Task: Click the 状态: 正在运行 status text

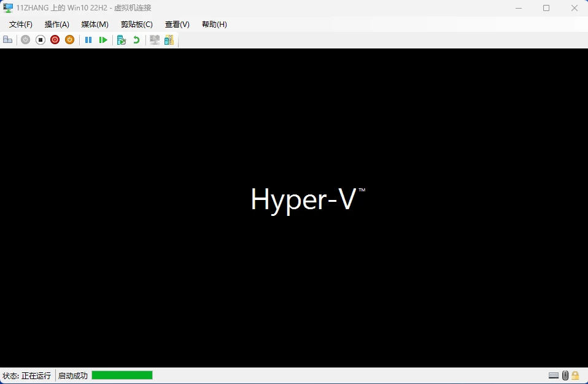Action: [26, 376]
